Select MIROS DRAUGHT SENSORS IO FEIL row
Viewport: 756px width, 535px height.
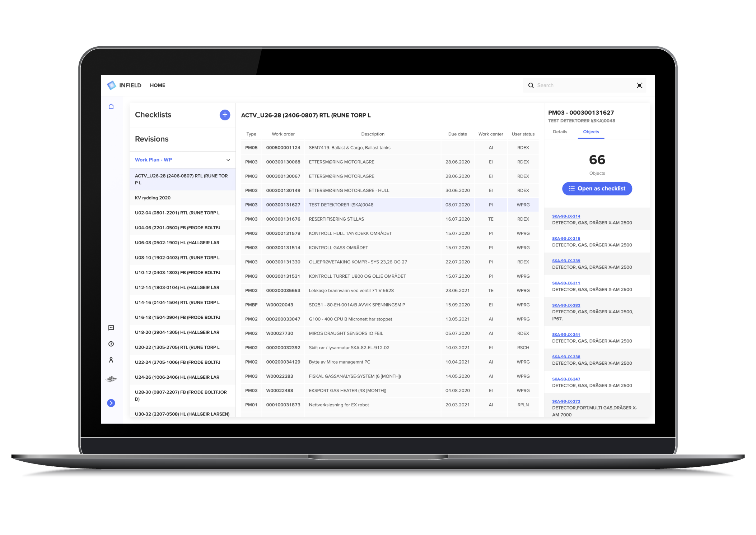tap(390, 333)
